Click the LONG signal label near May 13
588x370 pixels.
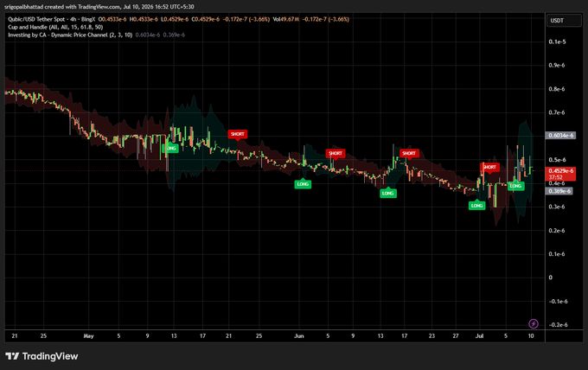170,148
